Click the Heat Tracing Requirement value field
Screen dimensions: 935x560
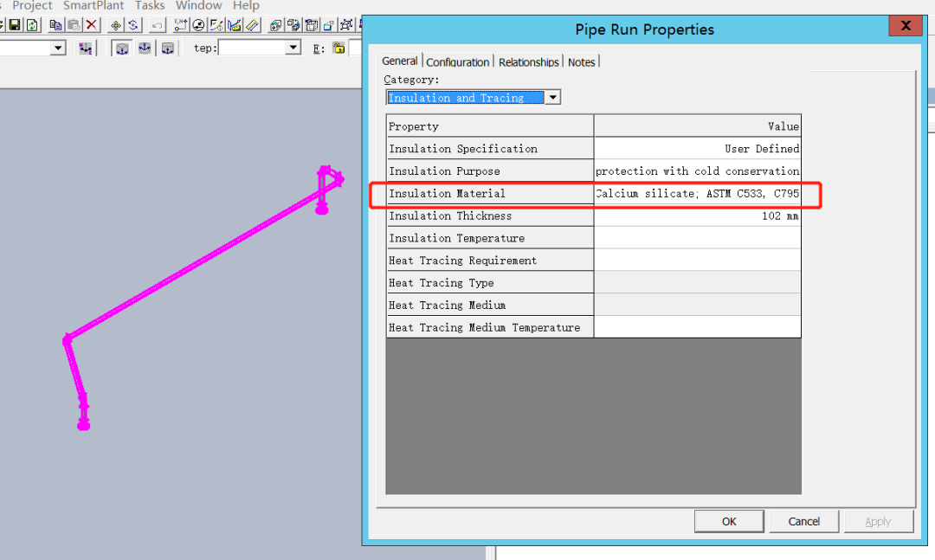697,261
